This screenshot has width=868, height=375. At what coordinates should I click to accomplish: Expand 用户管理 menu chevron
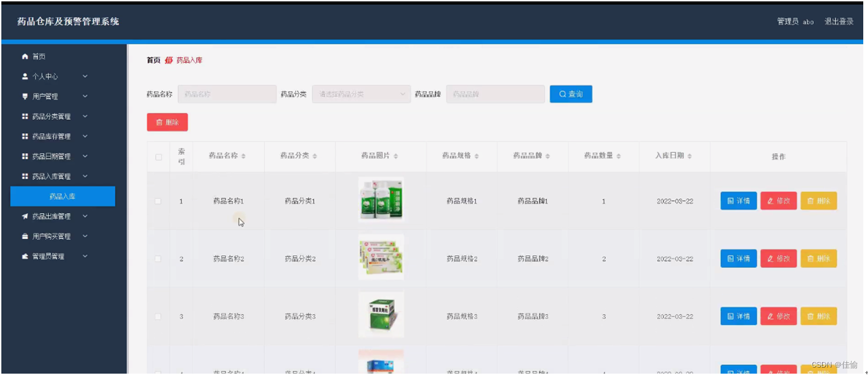coord(85,96)
